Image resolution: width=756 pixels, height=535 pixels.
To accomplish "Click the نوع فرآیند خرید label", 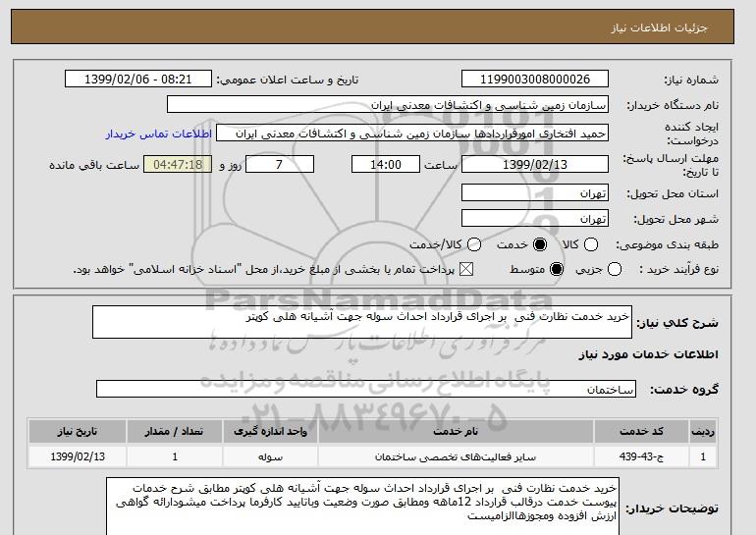I will click(678, 269).
